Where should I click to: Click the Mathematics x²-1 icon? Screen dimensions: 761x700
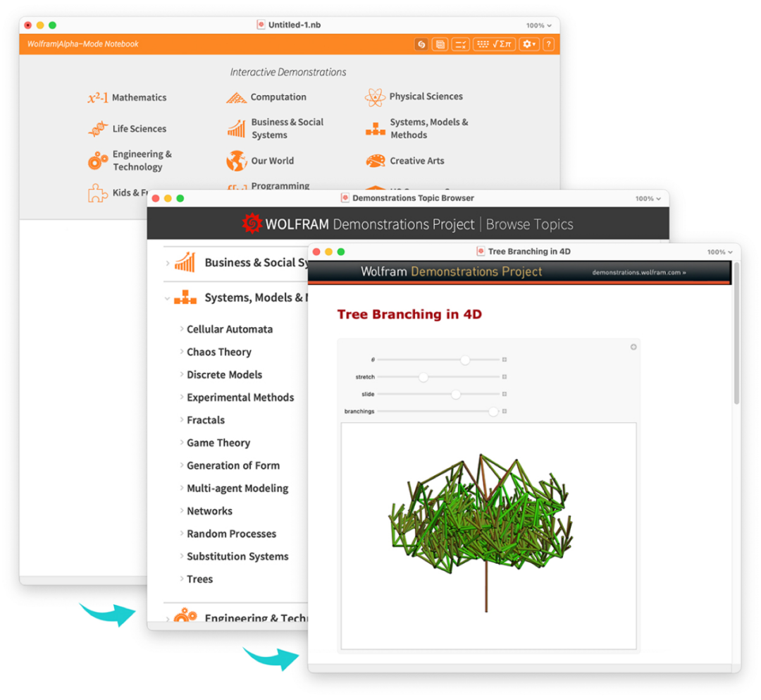[97, 97]
